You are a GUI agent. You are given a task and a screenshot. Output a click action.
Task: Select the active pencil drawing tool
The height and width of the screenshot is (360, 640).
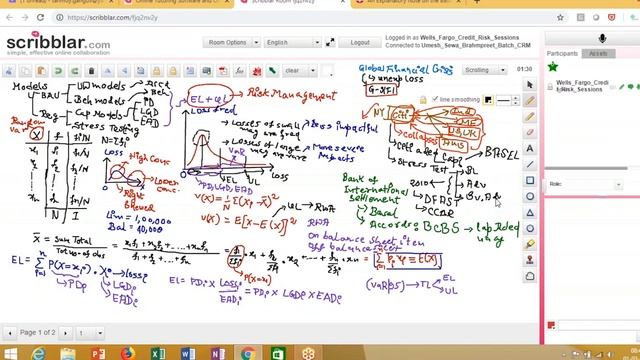click(x=530, y=100)
